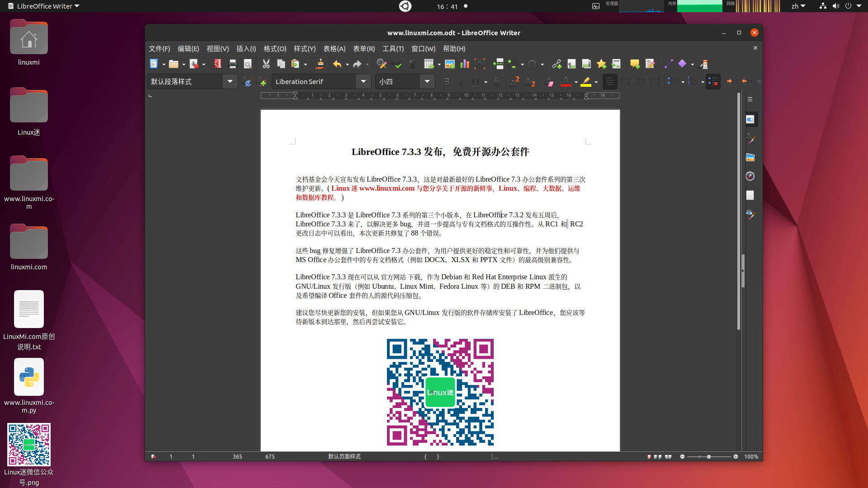Open the Print Preview icon
The image size is (868, 488).
pos(248,64)
